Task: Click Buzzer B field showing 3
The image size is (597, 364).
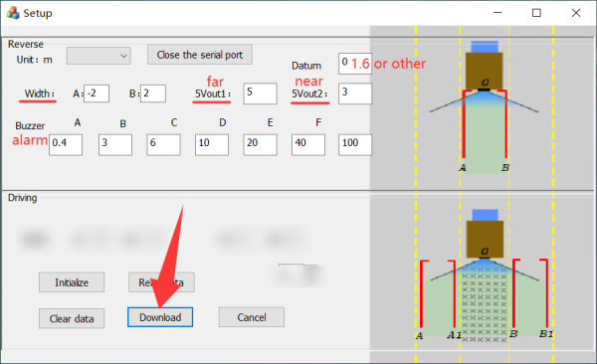Action: tap(115, 144)
